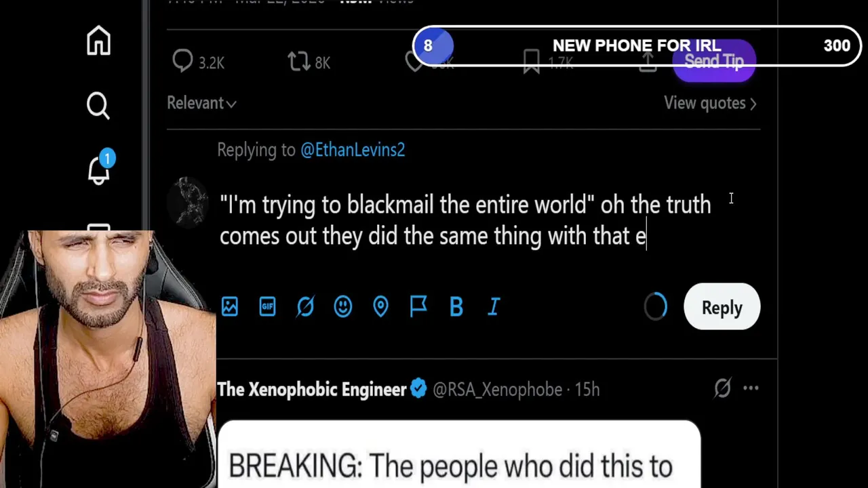
Task: Open View quotes chevron link
Action: [x=710, y=103]
